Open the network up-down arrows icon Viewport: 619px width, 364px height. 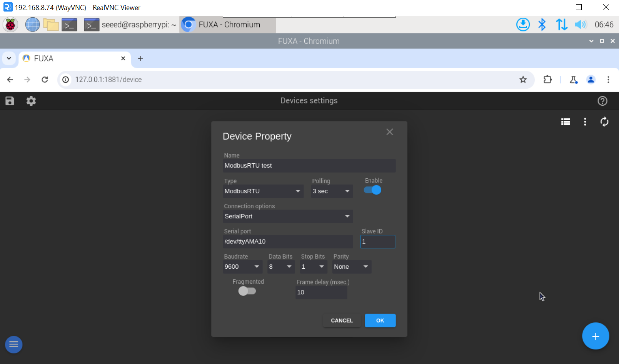click(562, 25)
